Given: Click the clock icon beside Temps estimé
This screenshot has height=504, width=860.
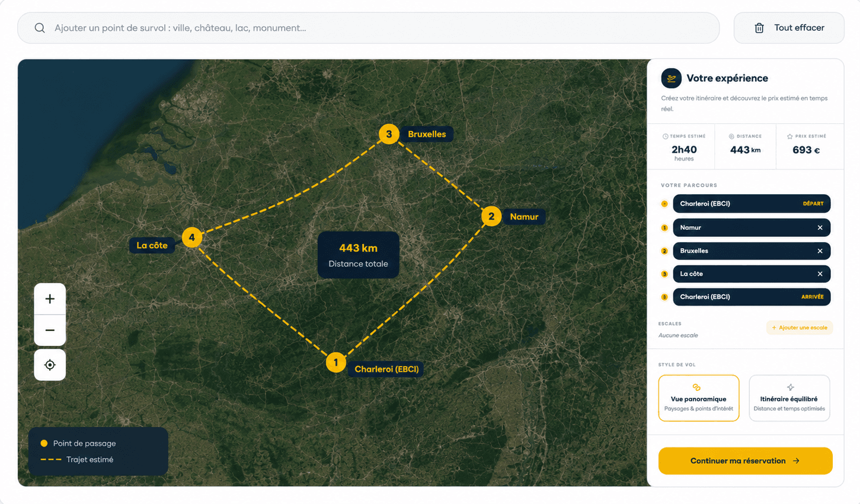Looking at the screenshot, I should [x=665, y=136].
